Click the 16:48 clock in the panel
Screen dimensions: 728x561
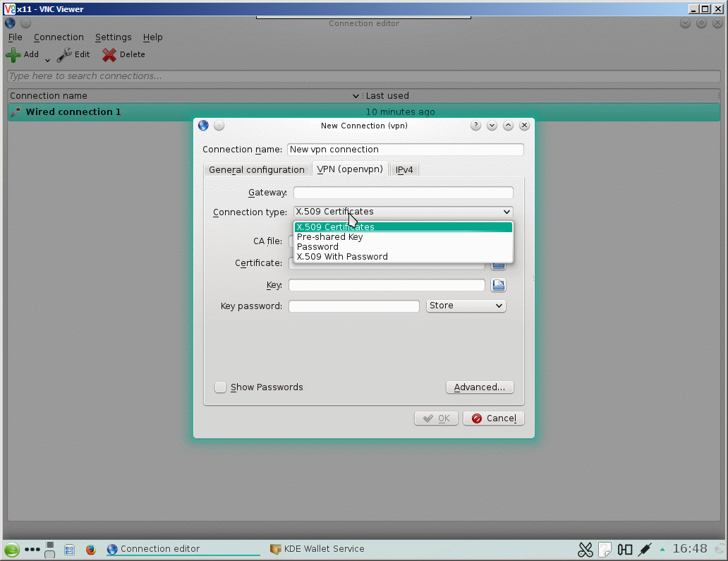coord(689,549)
